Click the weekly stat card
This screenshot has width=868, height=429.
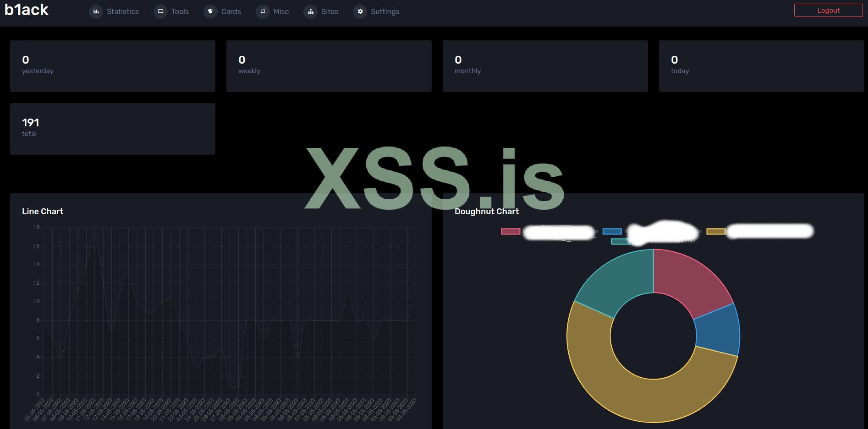(329, 66)
